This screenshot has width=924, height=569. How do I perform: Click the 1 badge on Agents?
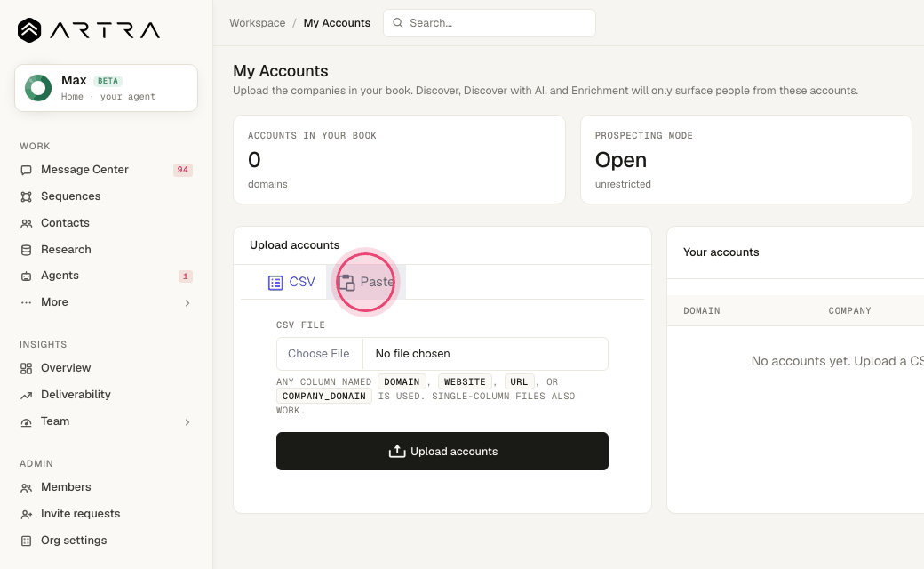(x=185, y=276)
